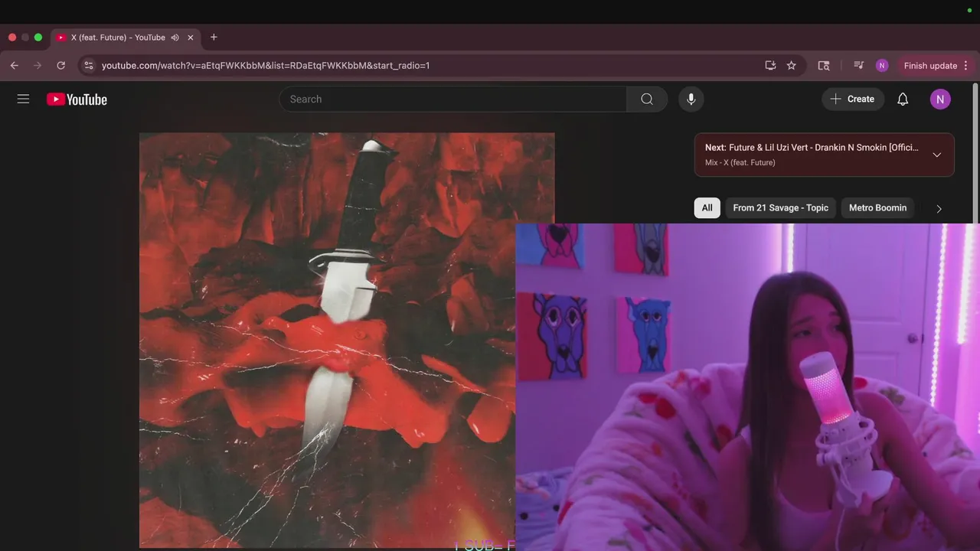Image resolution: width=980 pixels, height=551 pixels.
Task: Open Chrome three-dot menu
Action: click(965, 66)
